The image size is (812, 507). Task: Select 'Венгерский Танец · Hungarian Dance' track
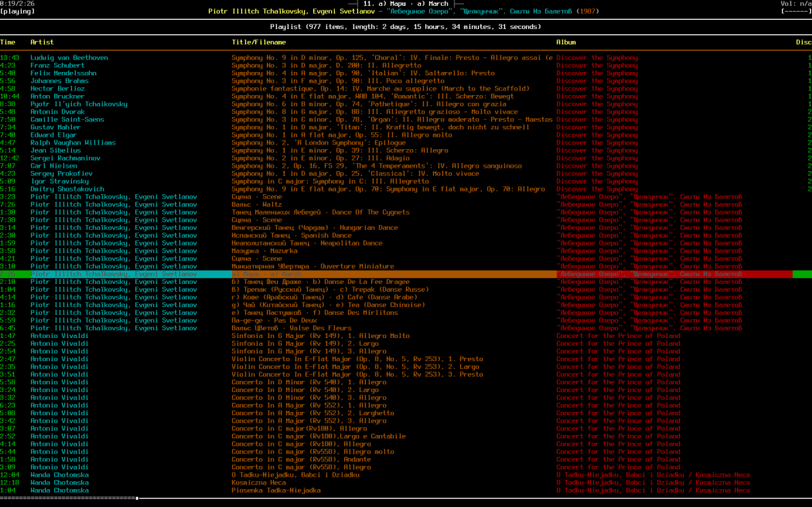(406, 228)
